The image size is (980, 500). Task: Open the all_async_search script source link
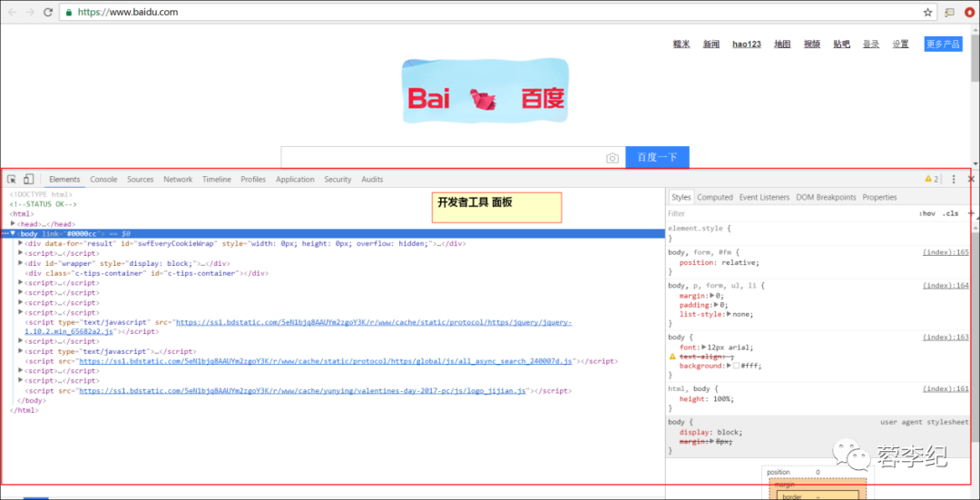[x=326, y=361]
